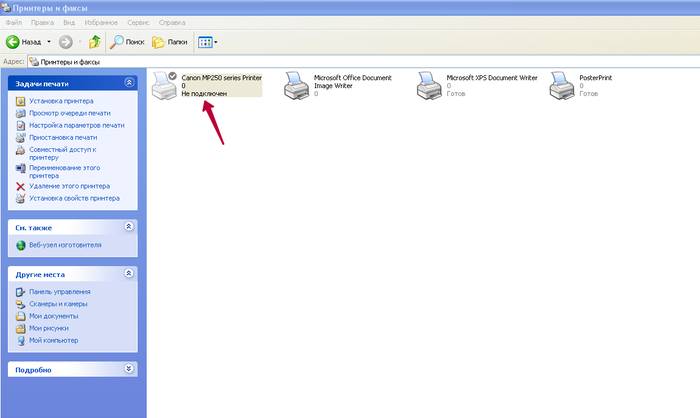The height and width of the screenshot is (418, 700).
Task: Select Microsoft XPS Document Writer printer icon
Action: (x=430, y=86)
